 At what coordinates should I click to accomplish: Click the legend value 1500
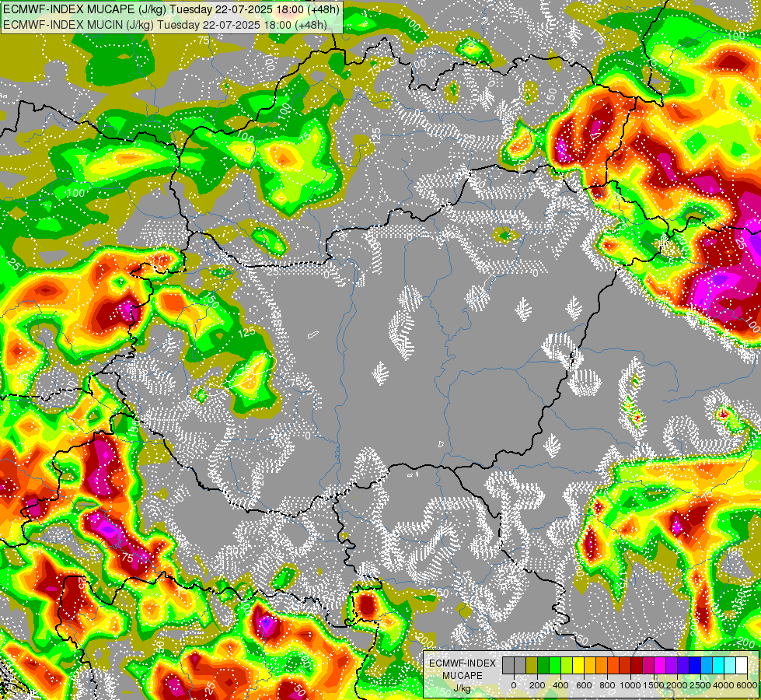[x=655, y=685]
